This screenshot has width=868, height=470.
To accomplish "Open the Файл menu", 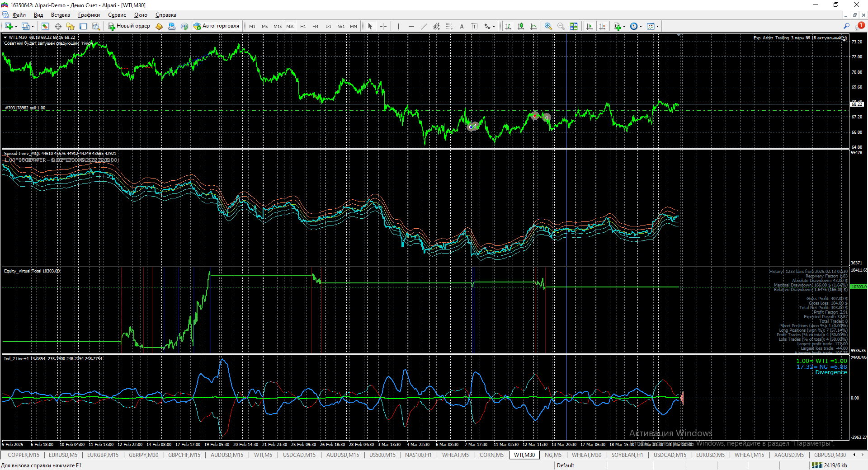I will pos(19,15).
